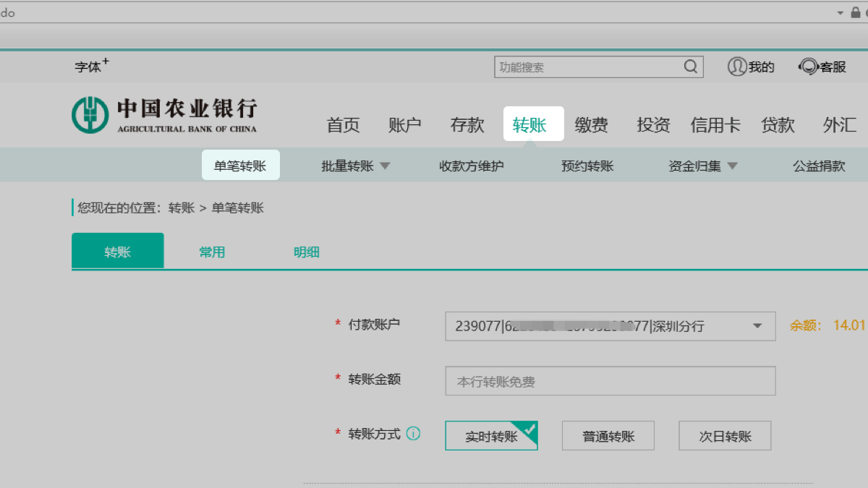The image size is (868, 488).
Task: Click the browser lock security icon
Action: 856,12
